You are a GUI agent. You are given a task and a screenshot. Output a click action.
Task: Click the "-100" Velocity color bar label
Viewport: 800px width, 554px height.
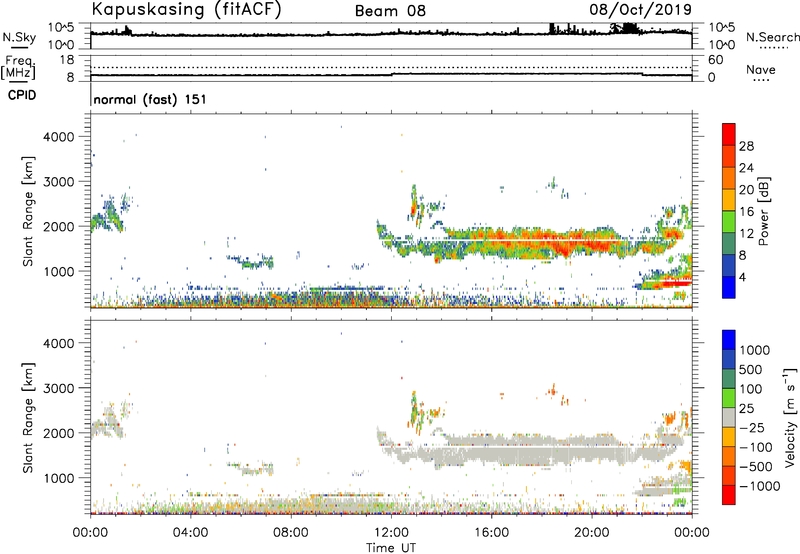pos(756,447)
